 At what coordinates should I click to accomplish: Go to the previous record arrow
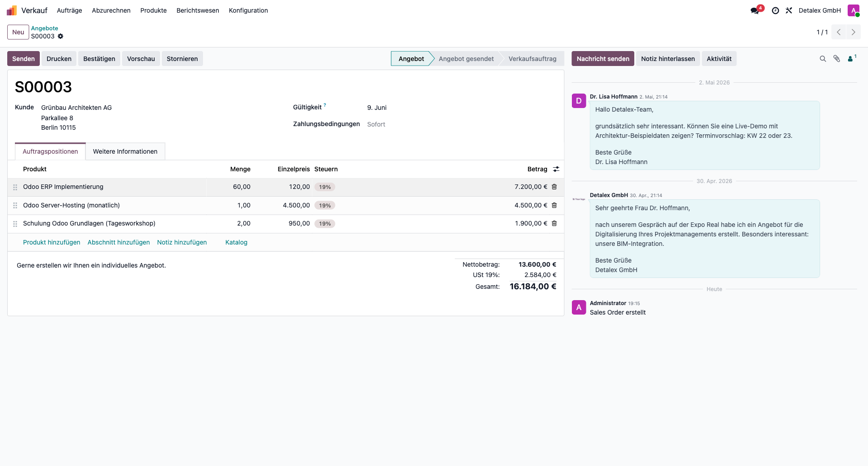(x=839, y=32)
